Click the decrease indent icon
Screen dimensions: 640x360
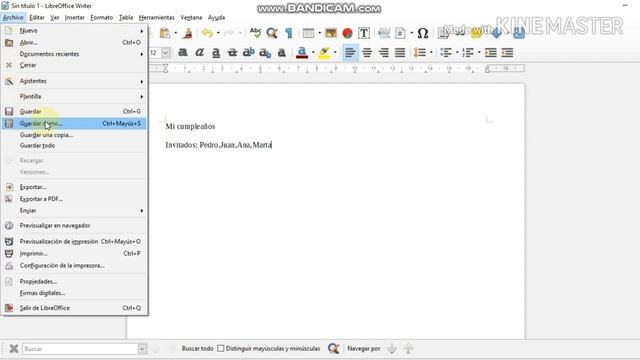(x=507, y=52)
